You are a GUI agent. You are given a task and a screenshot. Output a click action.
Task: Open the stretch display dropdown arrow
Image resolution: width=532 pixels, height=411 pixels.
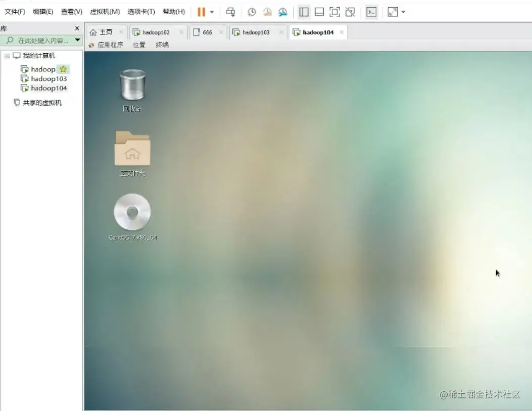(403, 12)
